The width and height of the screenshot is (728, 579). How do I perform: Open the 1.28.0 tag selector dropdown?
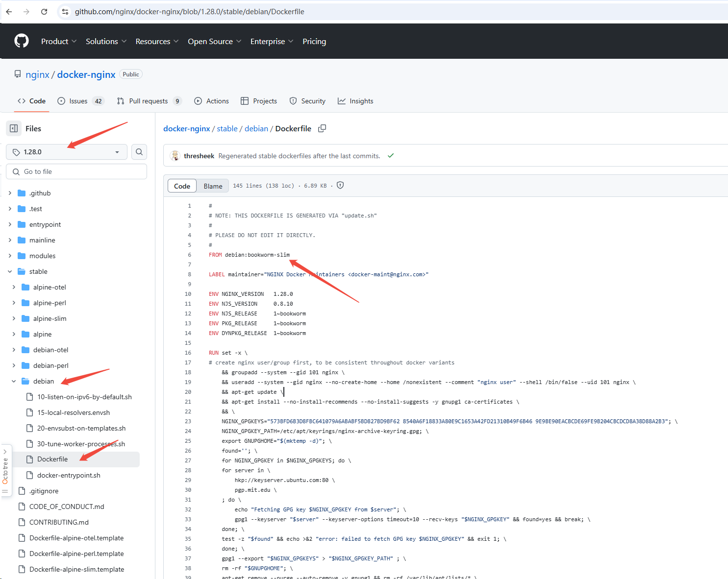(x=67, y=152)
